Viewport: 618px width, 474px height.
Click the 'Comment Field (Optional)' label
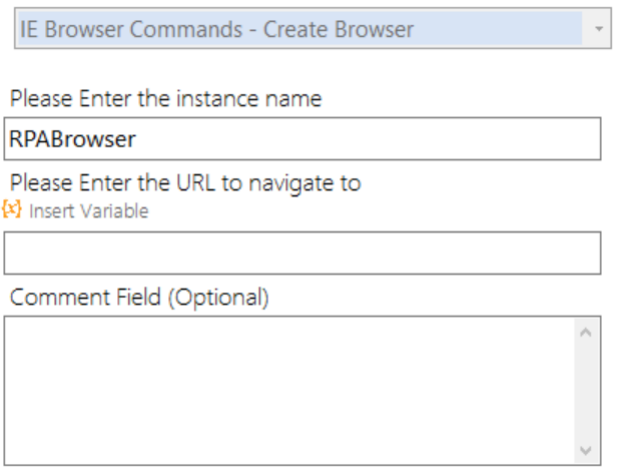(x=139, y=297)
